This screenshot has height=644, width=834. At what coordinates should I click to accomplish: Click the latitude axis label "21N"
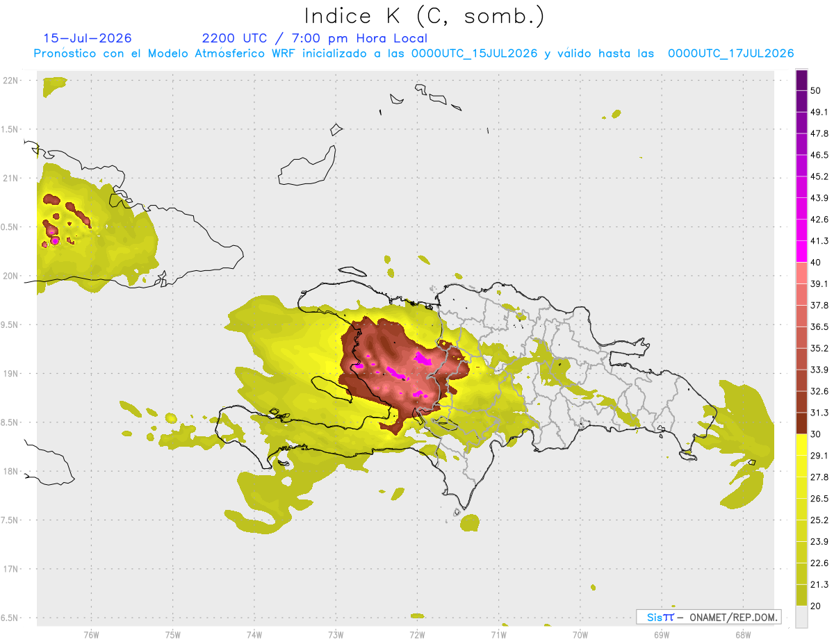tap(10, 179)
